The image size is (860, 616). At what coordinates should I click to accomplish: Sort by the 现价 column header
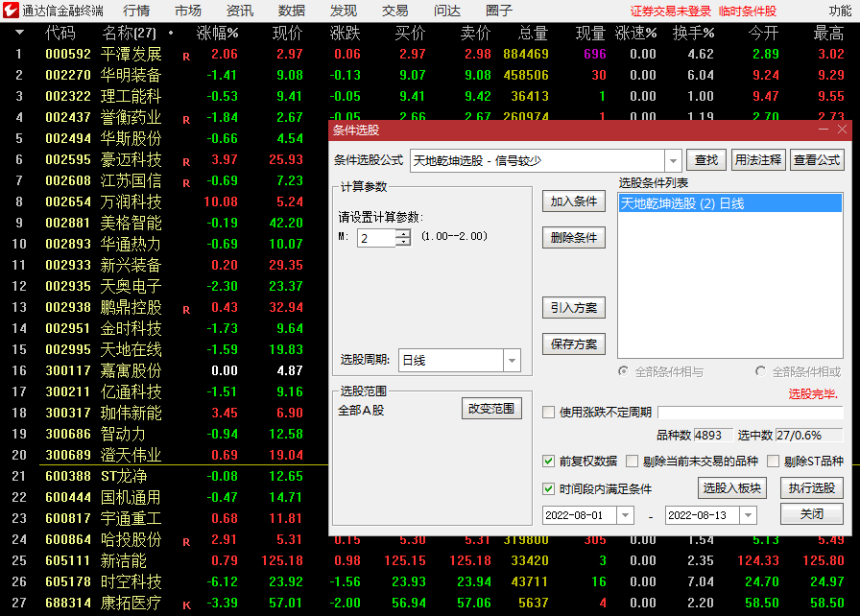(287, 33)
